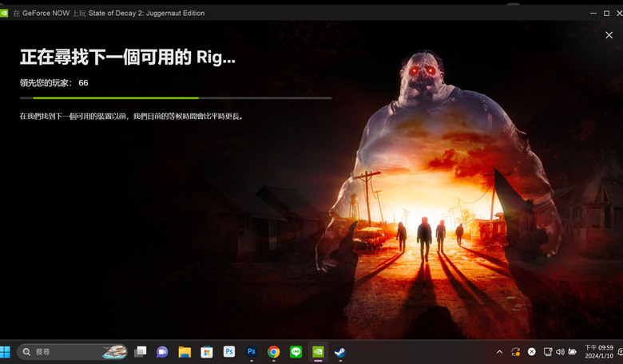The image size is (623, 364).
Task: Expand the hidden system tray icons
Action: point(499,352)
